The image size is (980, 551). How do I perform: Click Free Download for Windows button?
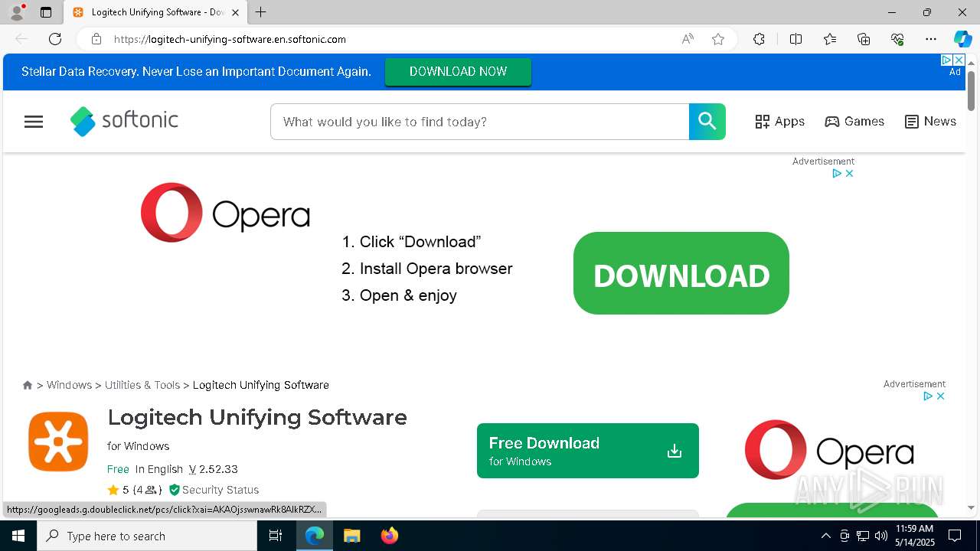588,451
